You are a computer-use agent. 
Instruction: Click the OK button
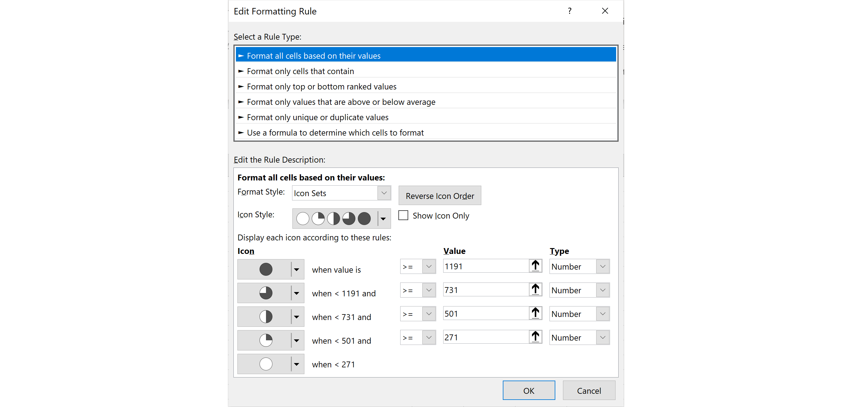click(529, 390)
